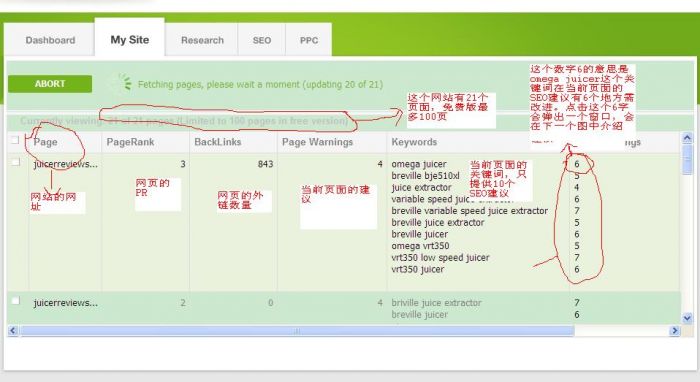Sort by the PageRank column header
Image resolution: width=700 pixels, height=382 pixels.
point(130,142)
